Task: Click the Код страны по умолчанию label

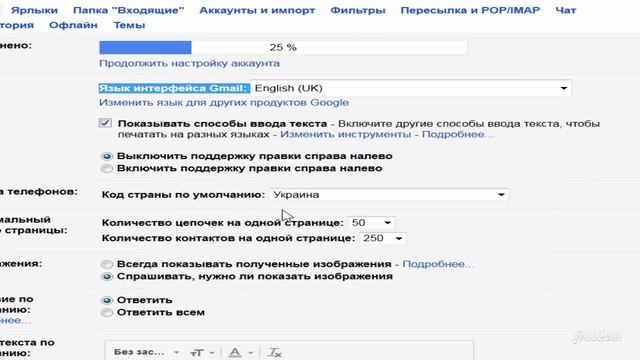Action: pos(183,195)
